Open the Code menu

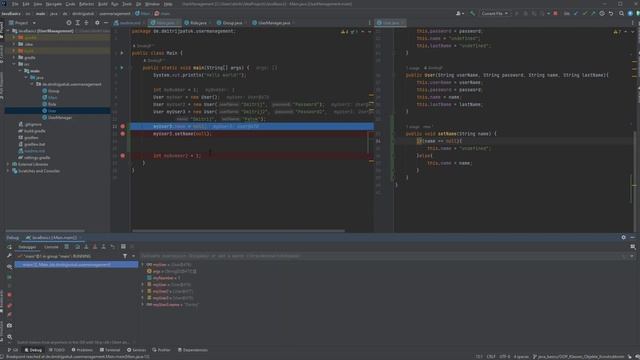(70, 4)
